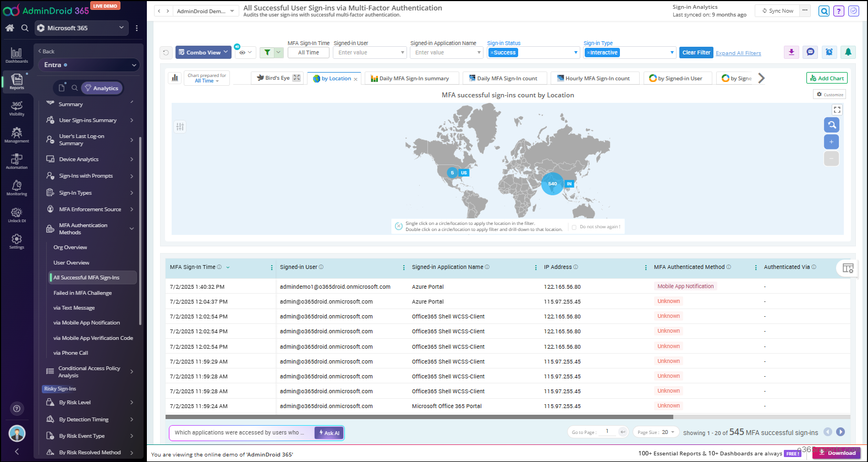868x462 pixels.
Task: Click the Sync Now button
Action: tap(778, 11)
